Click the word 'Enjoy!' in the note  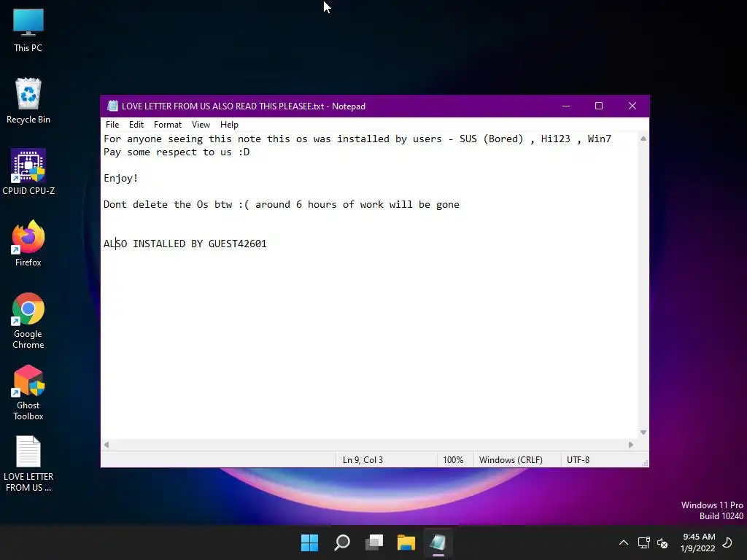coord(121,178)
